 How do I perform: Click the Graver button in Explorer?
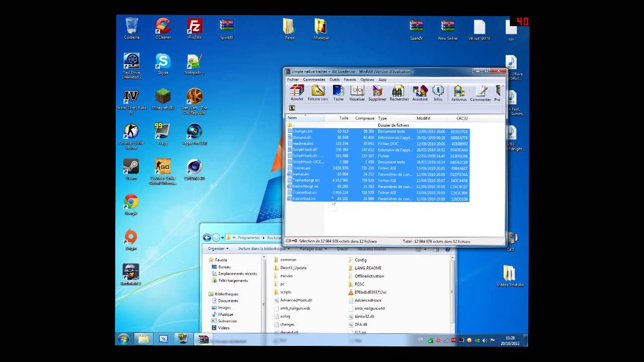[342, 249]
